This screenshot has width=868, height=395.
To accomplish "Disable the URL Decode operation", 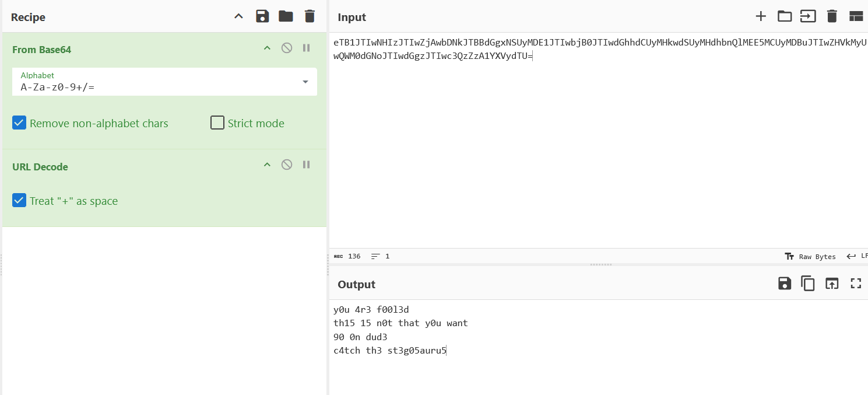I will (287, 165).
